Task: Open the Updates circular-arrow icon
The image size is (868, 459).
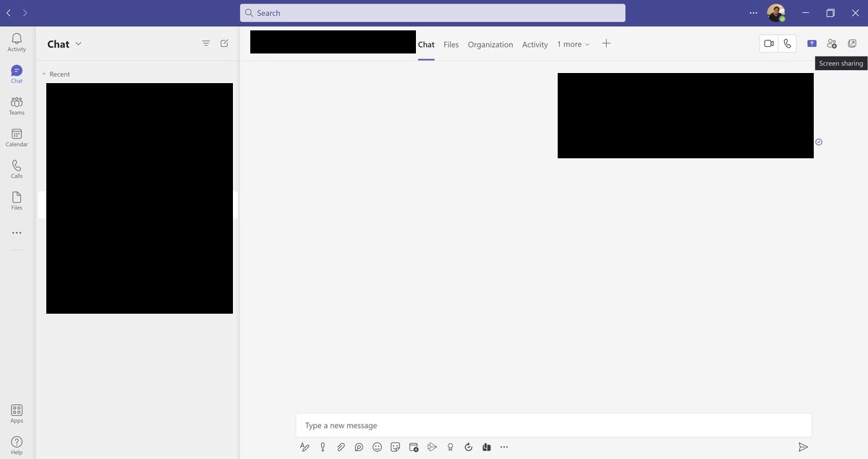Action: [x=468, y=447]
